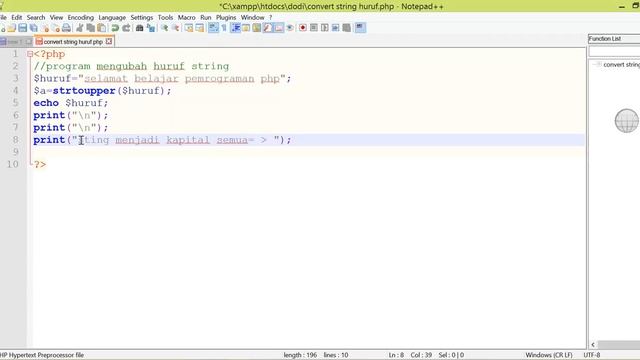Image resolution: width=640 pixels, height=360 pixels.
Task: Copy using the toolbar Copy icon
Action: [90, 28]
